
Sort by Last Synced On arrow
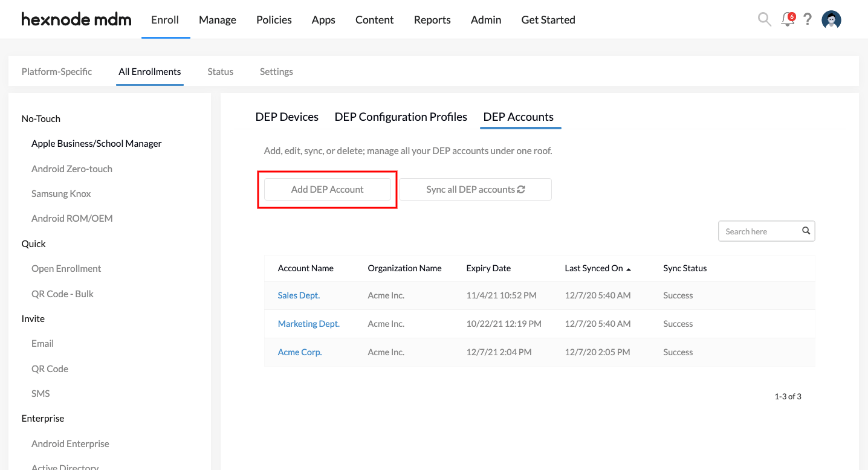tap(629, 269)
